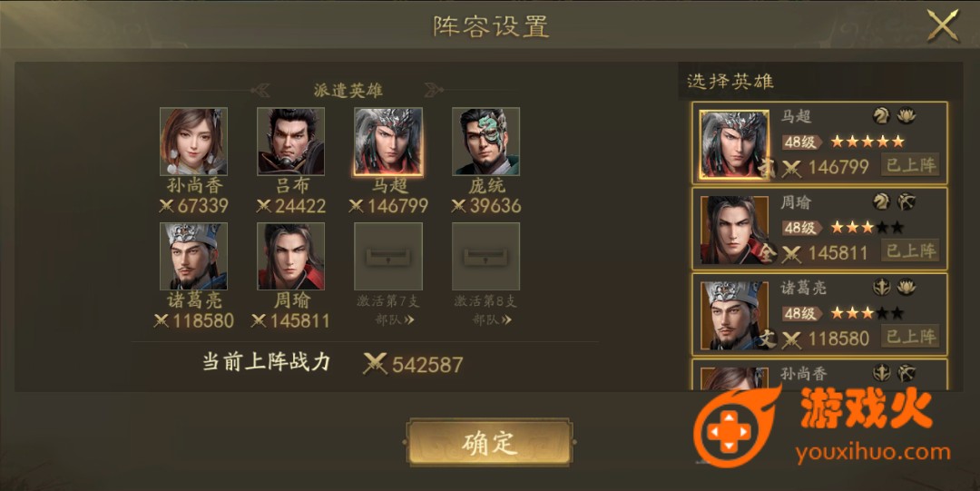The width and height of the screenshot is (980, 491).
Task: Open 马超's card portrait in the hero list
Action: click(x=734, y=144)
